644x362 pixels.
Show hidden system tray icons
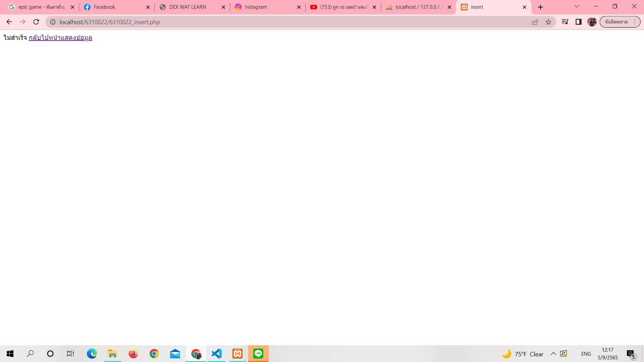[553, 354]
